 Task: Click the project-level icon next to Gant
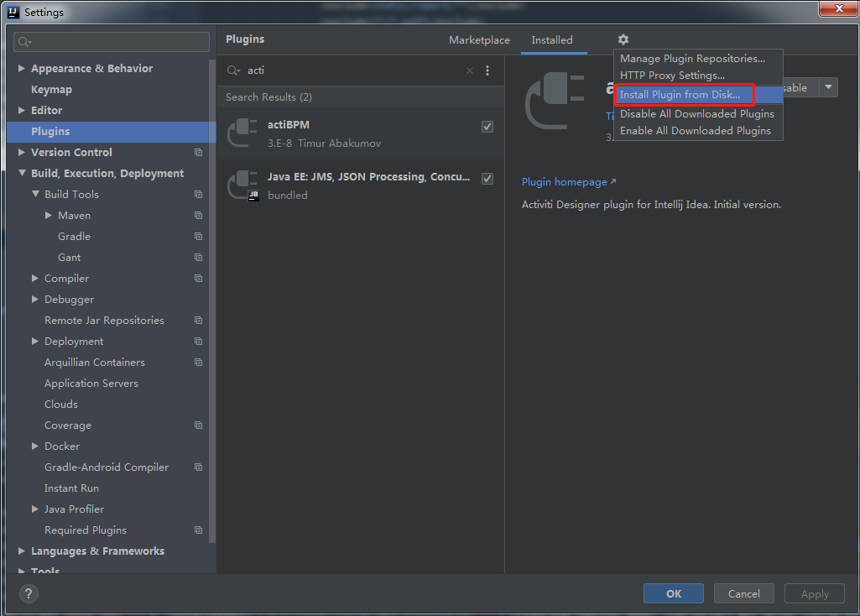[x=199, y=258]
